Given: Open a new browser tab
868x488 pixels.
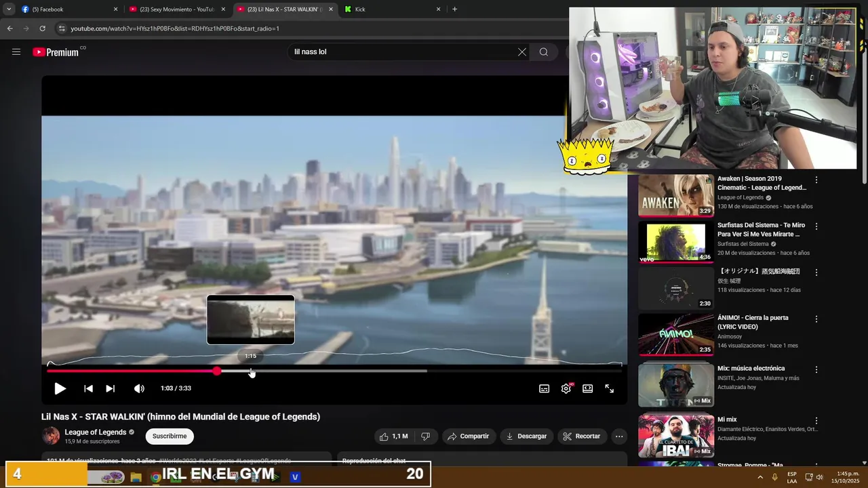Looking at the screenshot, I should [454, 9].
